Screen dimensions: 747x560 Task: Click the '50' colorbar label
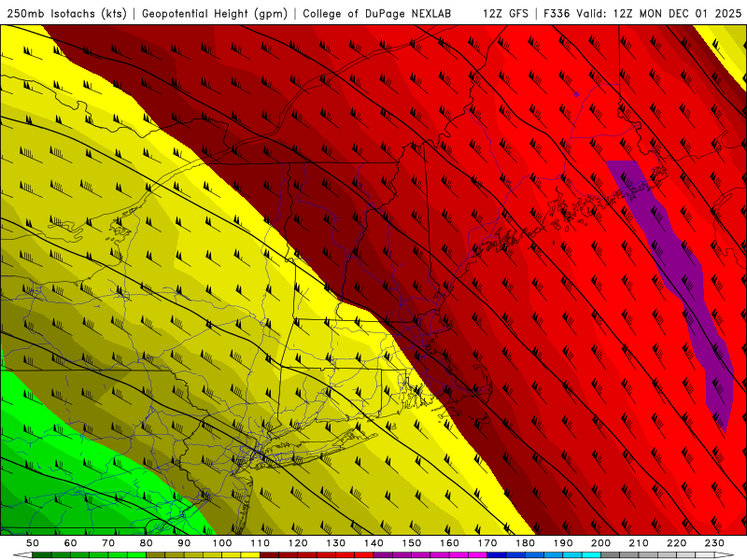click(33, 543)
